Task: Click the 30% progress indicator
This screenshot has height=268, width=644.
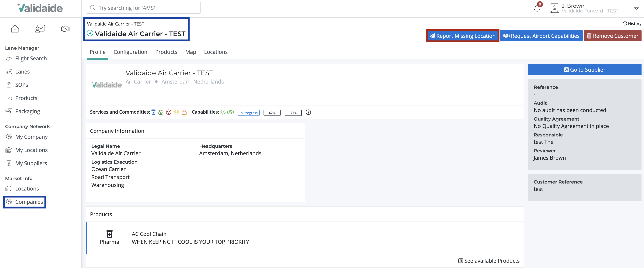Action: 293,113
